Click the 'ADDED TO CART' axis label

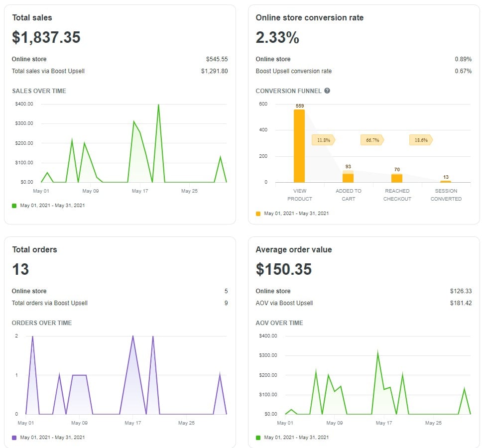point(348,195)
